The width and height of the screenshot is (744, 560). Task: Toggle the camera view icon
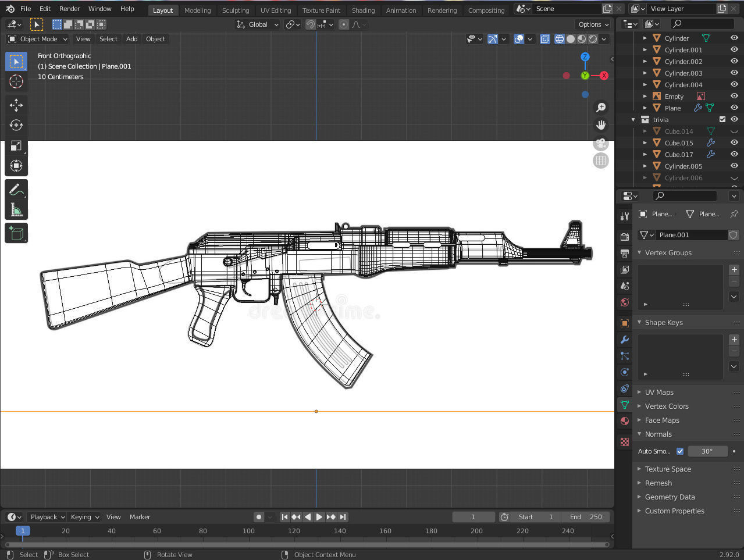click(601, 143)
